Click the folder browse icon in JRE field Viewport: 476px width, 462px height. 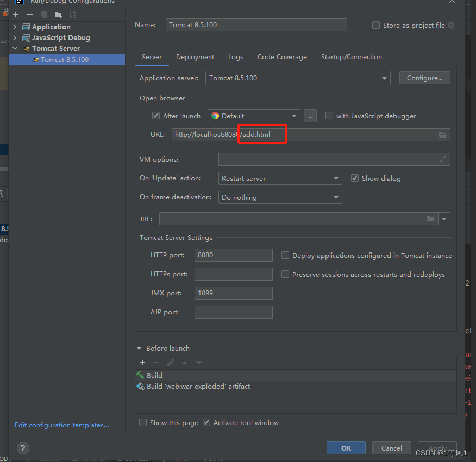(430, 219)
